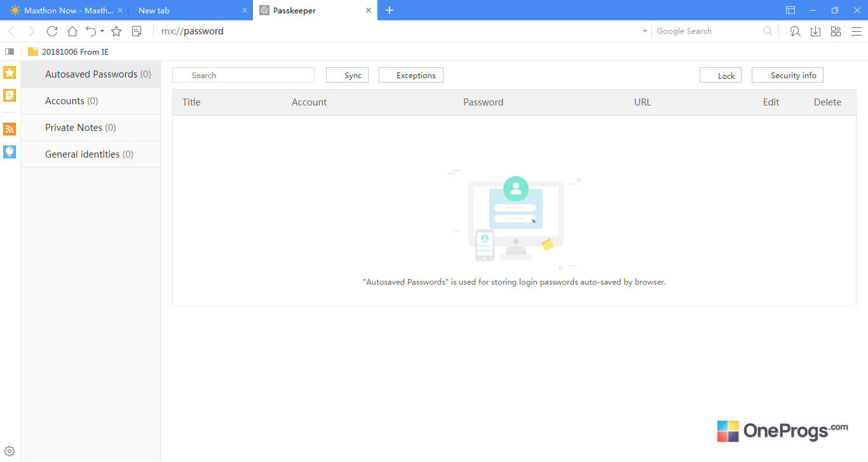Image resolution: width=868 pixels, height=462 pixels.
Task: Select Autosaved Passwords category
Action: pyautogui.click(x=90, y=74)
